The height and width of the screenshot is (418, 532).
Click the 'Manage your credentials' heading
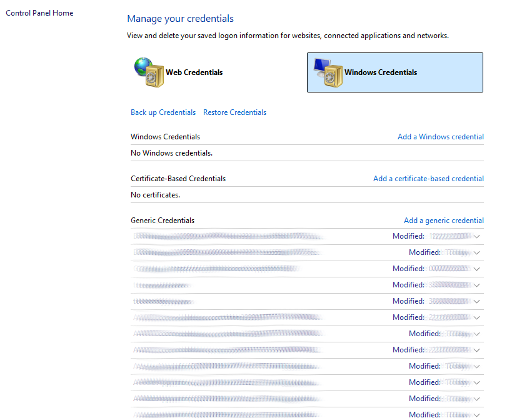pyautogui.click(x=180, y=19)
